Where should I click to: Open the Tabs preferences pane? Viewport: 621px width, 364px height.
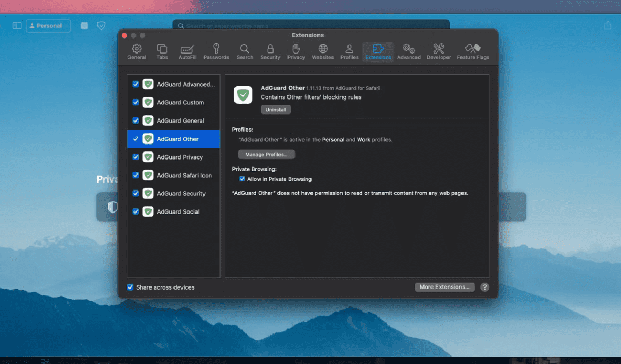pos(162,52)
